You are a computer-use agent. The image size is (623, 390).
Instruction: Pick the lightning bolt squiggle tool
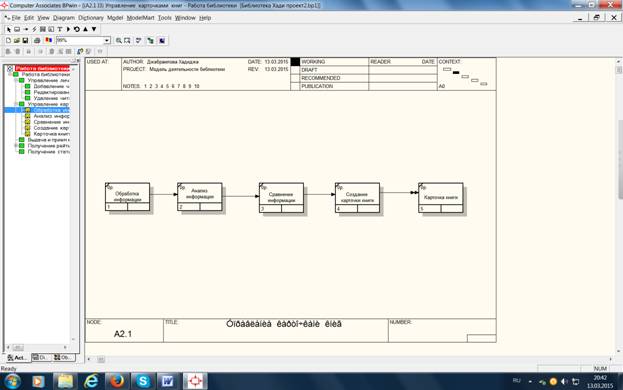coord(34,29)
